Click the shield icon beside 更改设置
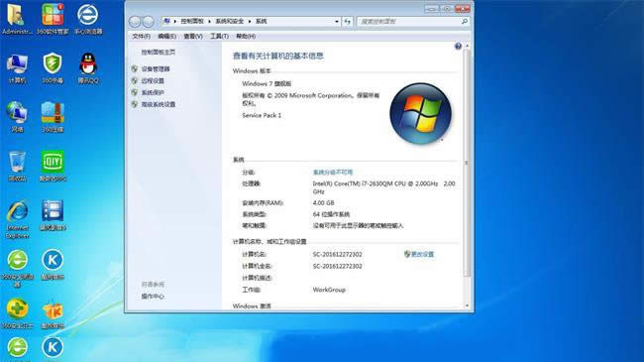 tap(407, 254)
